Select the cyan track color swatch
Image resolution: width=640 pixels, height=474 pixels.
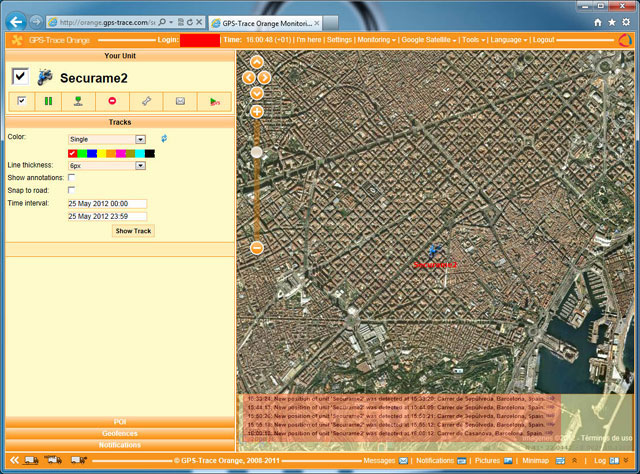(x=140, y=153)
